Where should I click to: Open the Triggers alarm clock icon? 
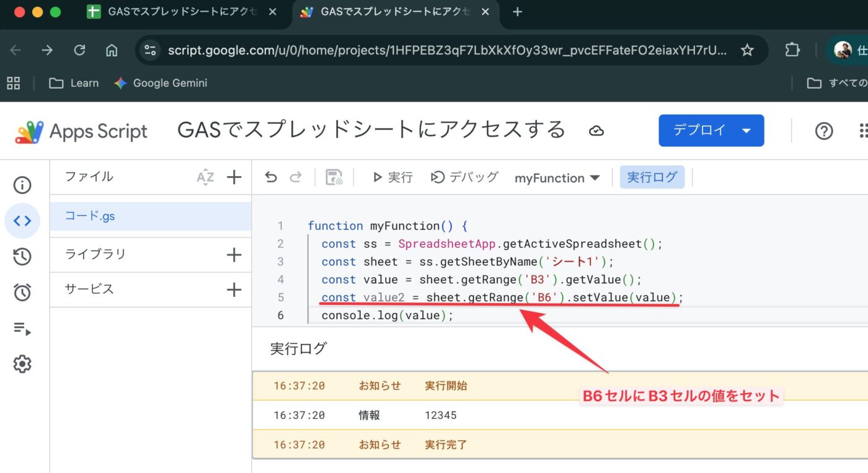tap(22, 293)
